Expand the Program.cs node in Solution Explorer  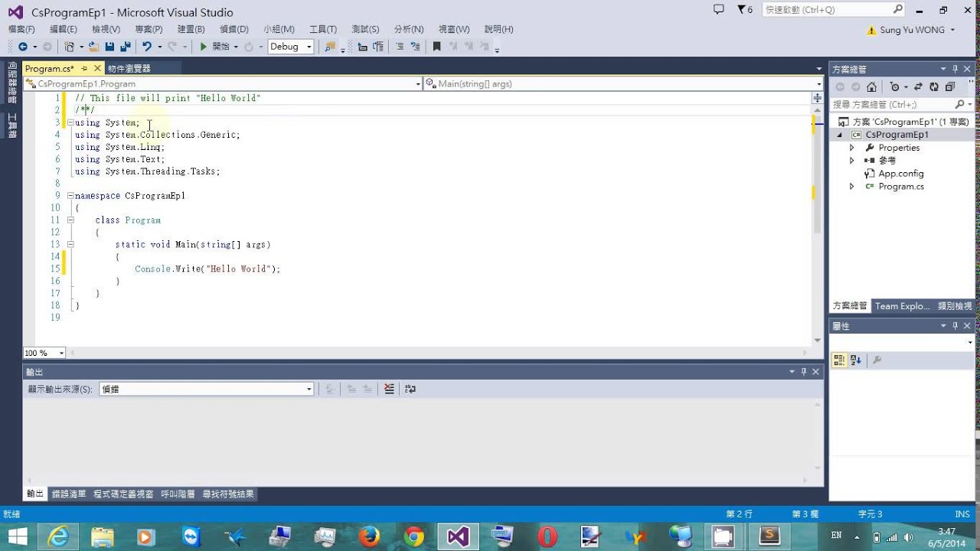[x=852, y=187]
